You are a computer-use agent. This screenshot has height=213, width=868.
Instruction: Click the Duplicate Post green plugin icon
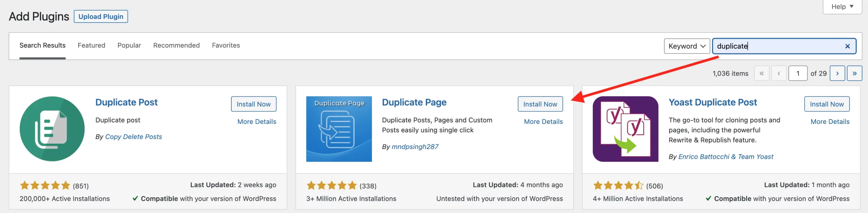click(52, 129)
